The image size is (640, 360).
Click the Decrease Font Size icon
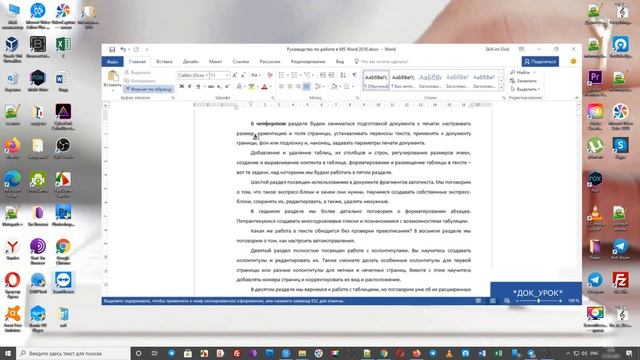tap(243, 75)
